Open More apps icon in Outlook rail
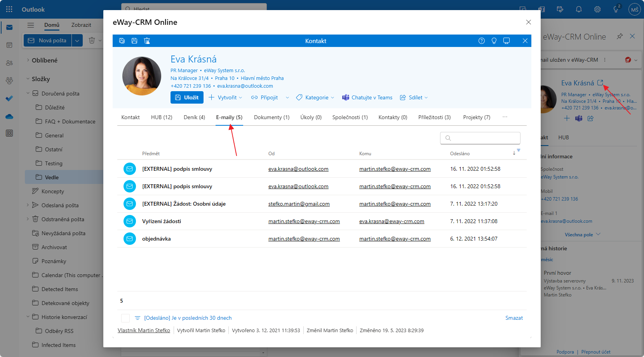The width and height of the screenshot is (644, 357). 9,133
